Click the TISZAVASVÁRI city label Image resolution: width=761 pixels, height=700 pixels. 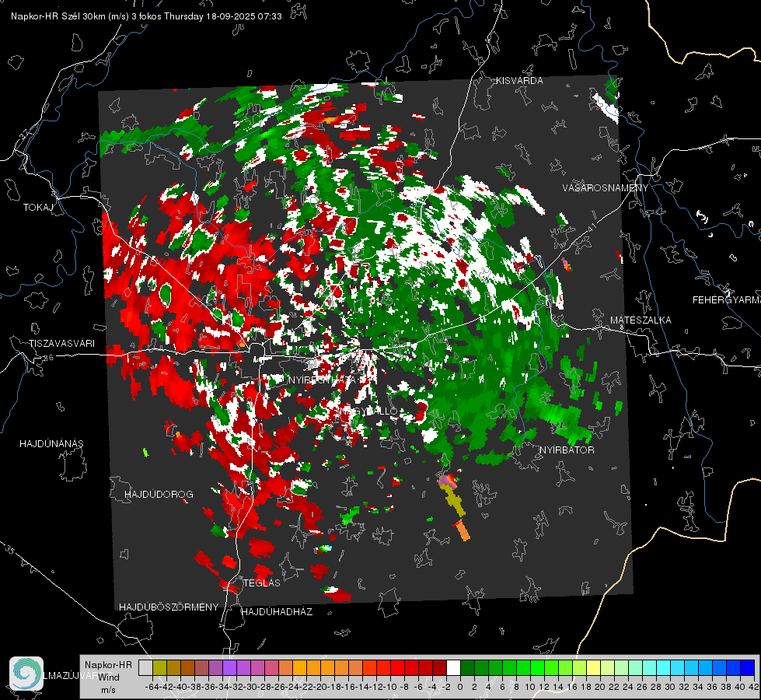[61, 344]
